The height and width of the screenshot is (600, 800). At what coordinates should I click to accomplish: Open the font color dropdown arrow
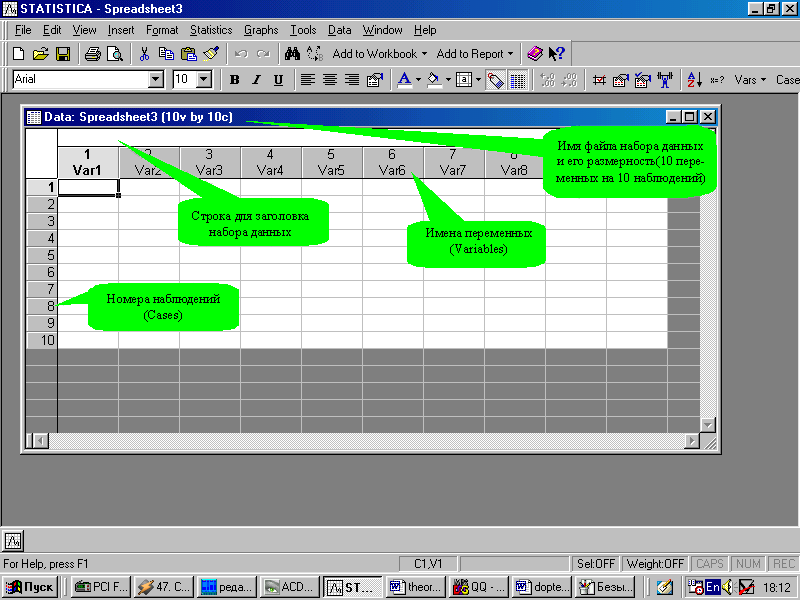pyautogui.click(x=418, y=80)
